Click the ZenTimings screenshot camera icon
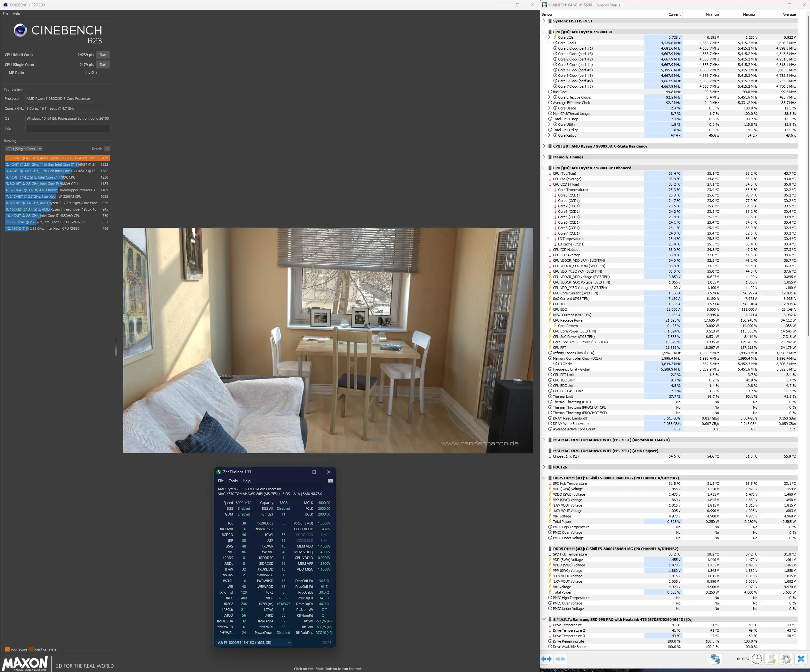 [x=330, y=481]
